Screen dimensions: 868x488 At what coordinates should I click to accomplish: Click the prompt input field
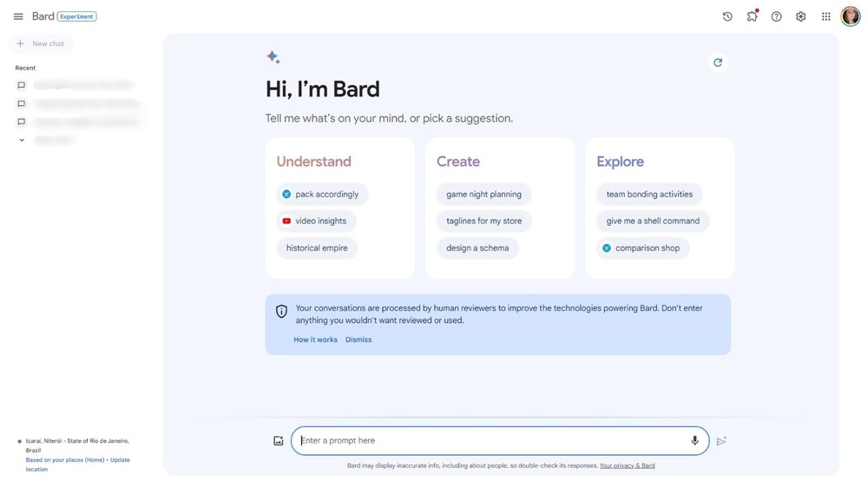tap(490, 440)
